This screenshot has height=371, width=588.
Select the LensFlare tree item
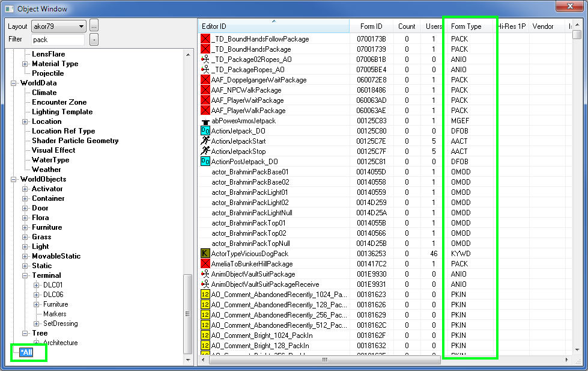[x=49, y=54]
